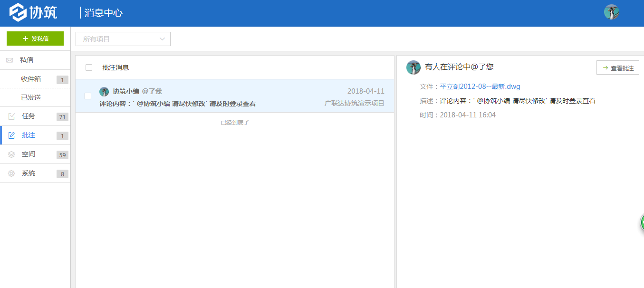Select the 任务 tasks icon in sidebar
This screenshot has width=644, height=288.
click(x=10, y=116)
